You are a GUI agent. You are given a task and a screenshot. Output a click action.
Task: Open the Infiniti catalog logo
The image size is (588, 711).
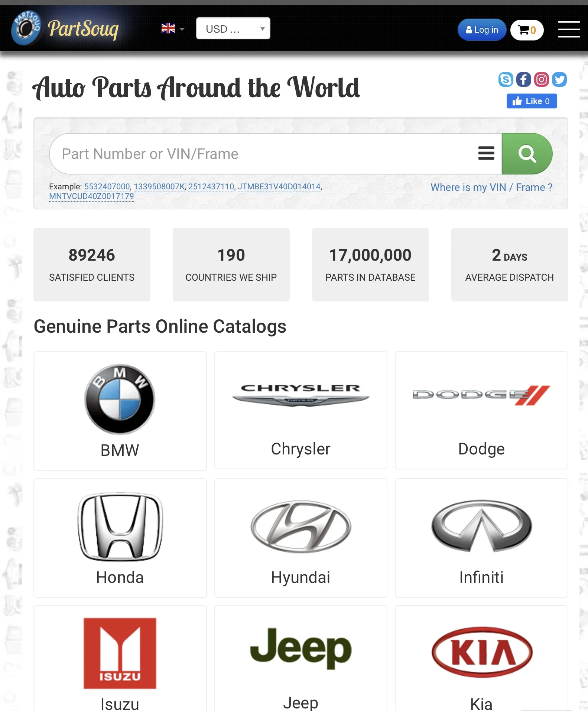click(481, 526)
